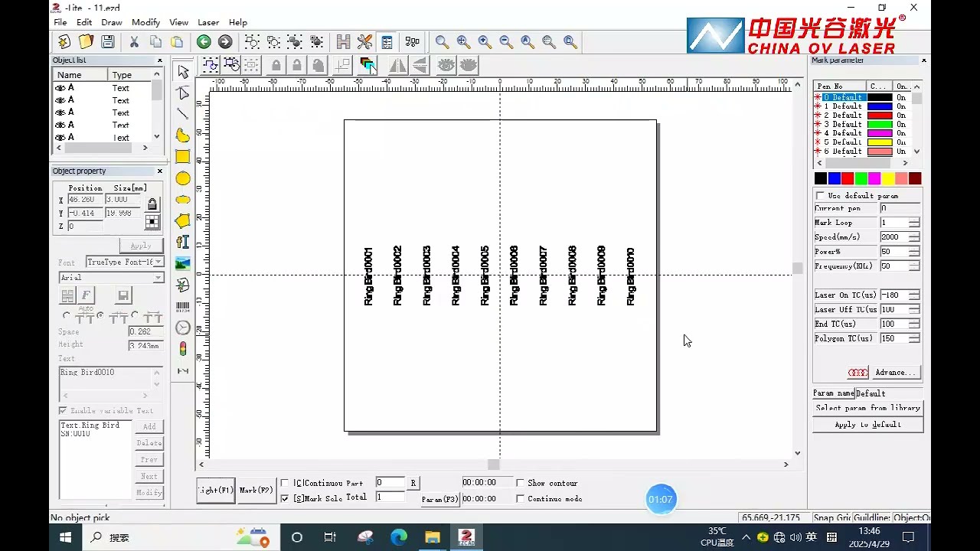Image resolution: width=980 pixels, height=551 pixels.
Task: Check the Use default param checkbox
Action: (820, 196)
